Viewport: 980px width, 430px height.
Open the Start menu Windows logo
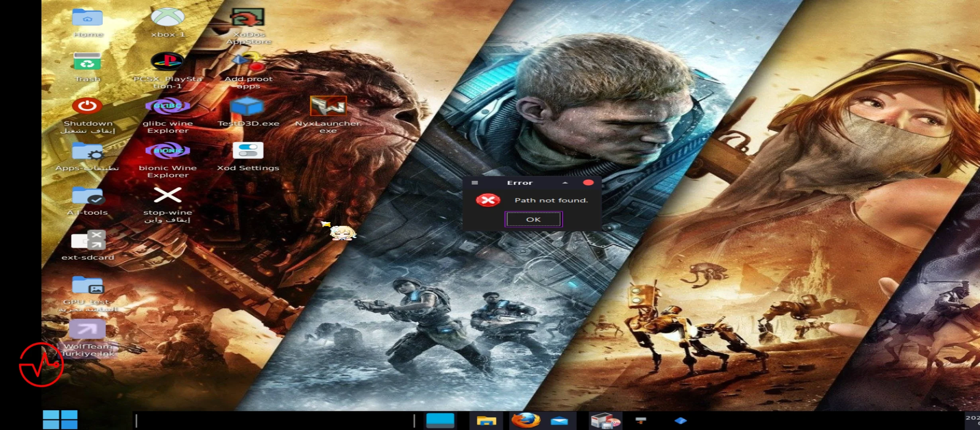[x=60, y=420]
